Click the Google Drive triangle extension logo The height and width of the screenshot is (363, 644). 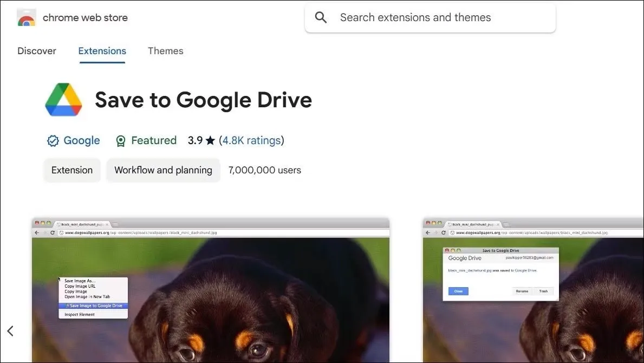coord(63,100)
